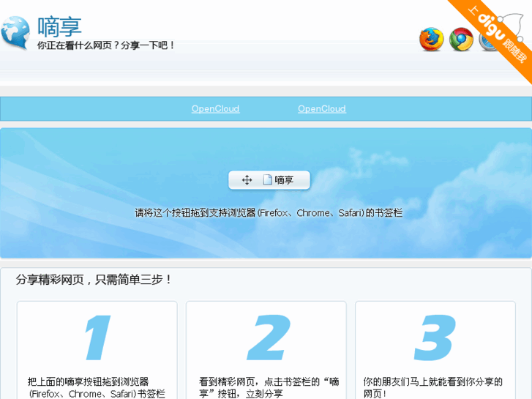Click the tagline 你正在看什么网页？分享一下吧！

pos(106,45)
